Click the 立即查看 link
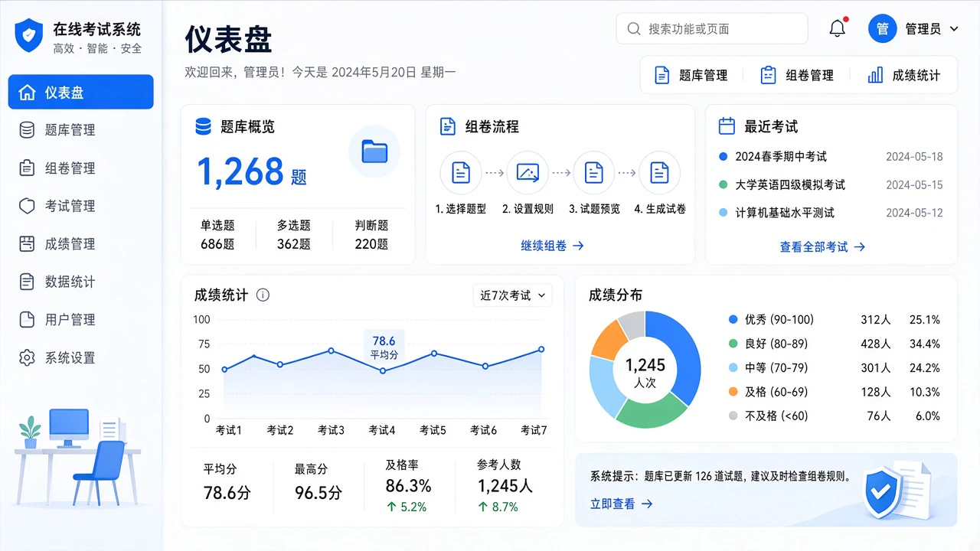Image resolution: width=980 pixels, height=551 pixels. coord(621,504)
